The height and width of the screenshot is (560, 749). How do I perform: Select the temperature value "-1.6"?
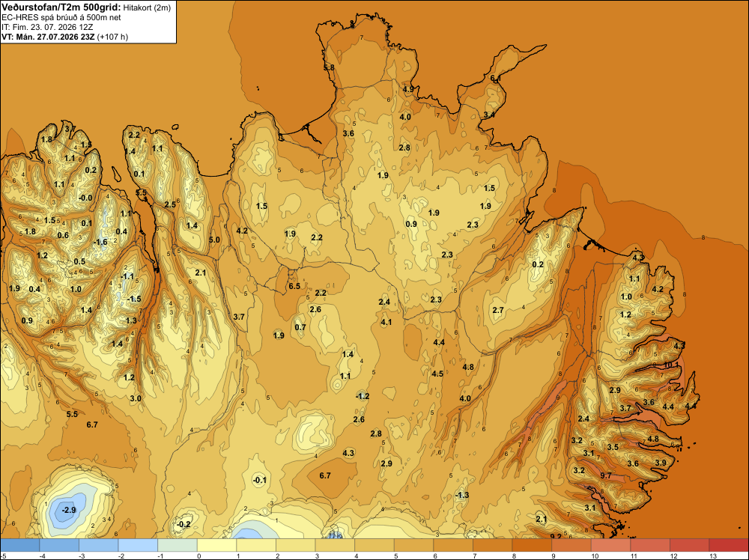click(x=100, y=242)
